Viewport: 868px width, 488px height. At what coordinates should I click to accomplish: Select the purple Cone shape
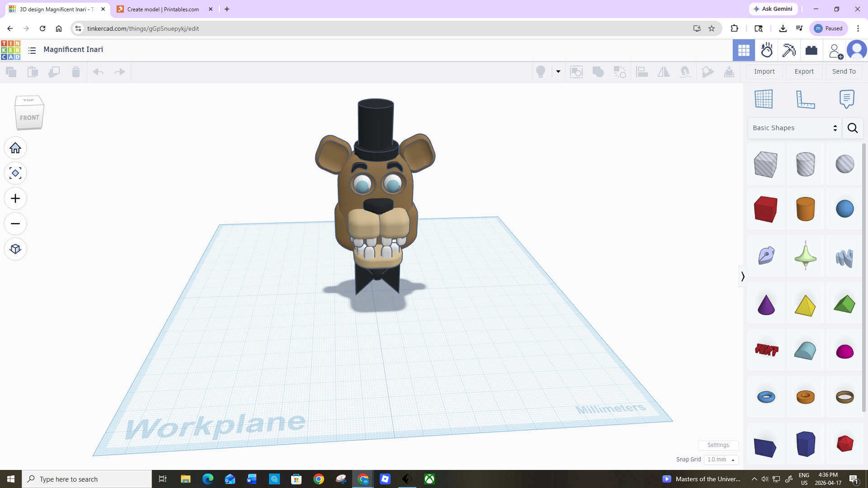point(765,305)
